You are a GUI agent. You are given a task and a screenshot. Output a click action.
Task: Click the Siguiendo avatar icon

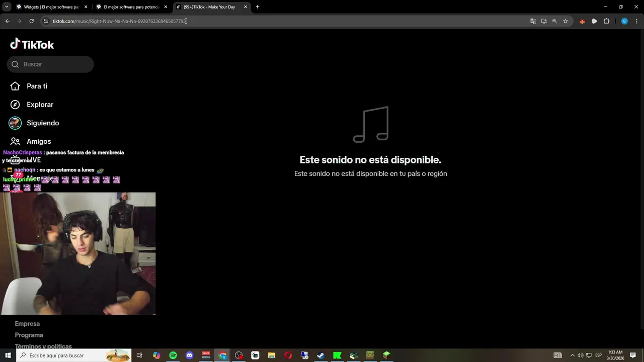point(15,123)
